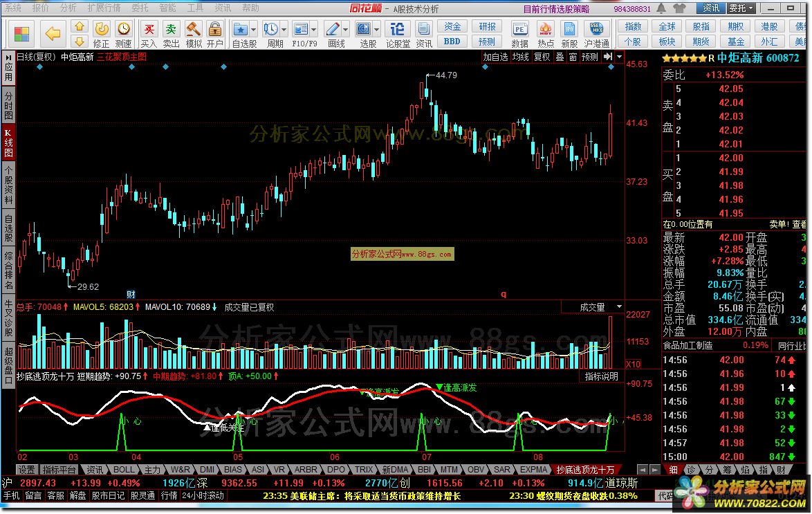Click the yellow down arrow icon

tap(80, 41)
